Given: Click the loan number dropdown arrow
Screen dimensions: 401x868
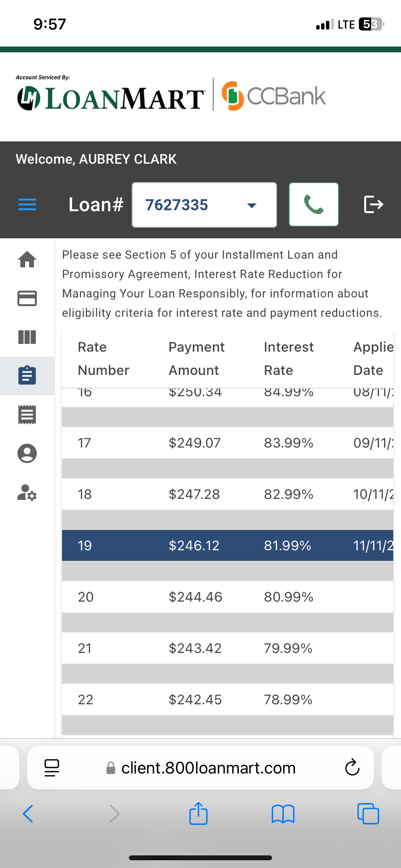Looking at the screenshot, I should (252, 205).
